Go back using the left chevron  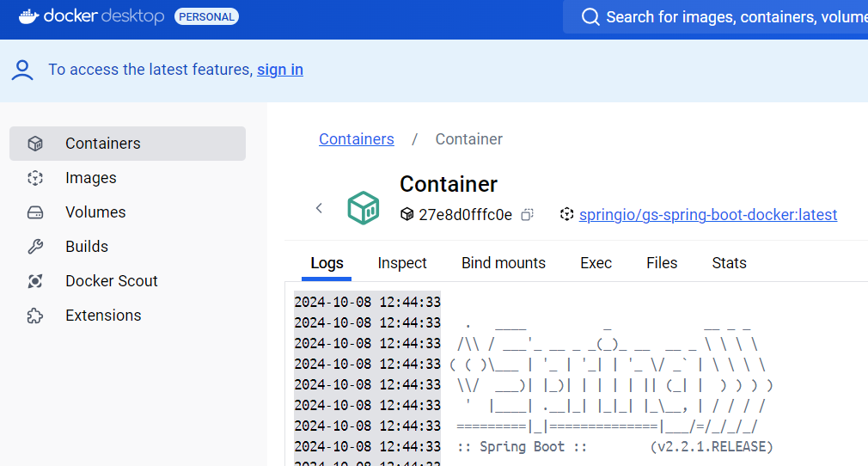coord(319,208)
